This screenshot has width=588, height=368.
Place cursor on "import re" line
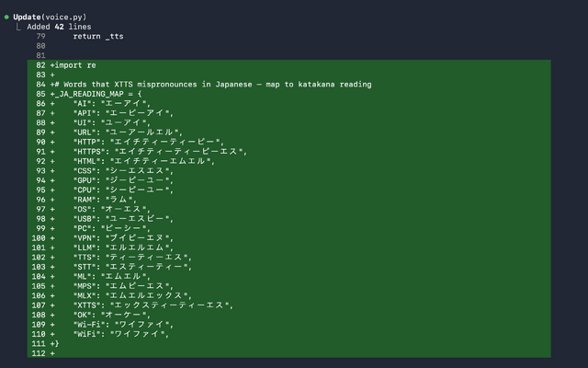tap(75, 65)
